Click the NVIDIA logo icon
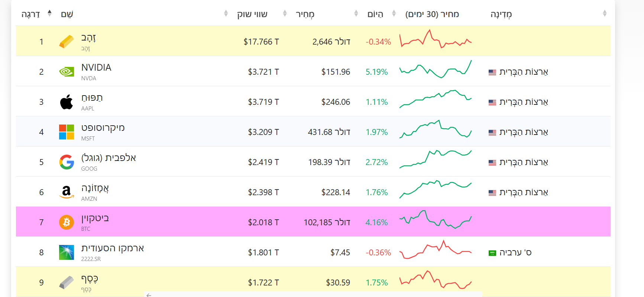Image resolution: width=644 pixels, height=297 pixels. point(67,72)
